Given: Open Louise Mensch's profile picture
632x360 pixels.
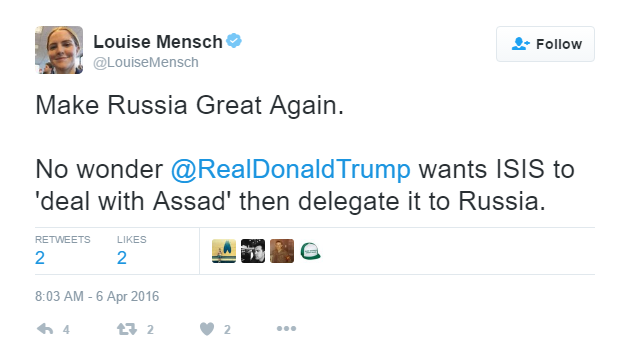Looking at the screenshot, I should [x=59, y=50].
